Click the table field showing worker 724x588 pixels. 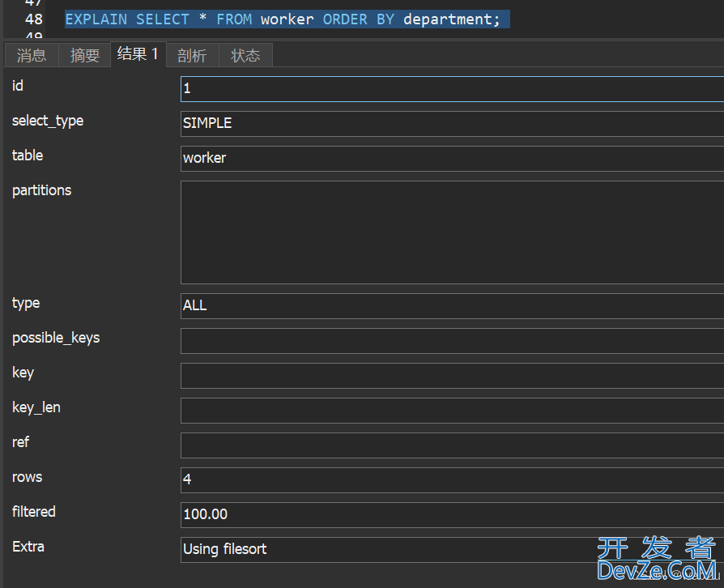click(452, 159)
